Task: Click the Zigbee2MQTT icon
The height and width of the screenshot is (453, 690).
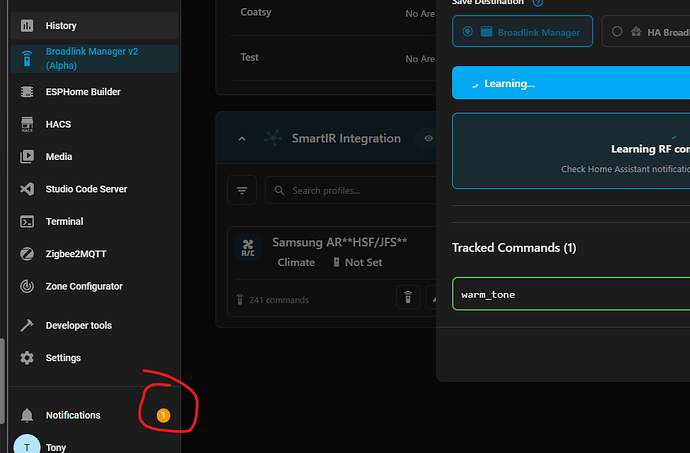Action: pos(27,254)
